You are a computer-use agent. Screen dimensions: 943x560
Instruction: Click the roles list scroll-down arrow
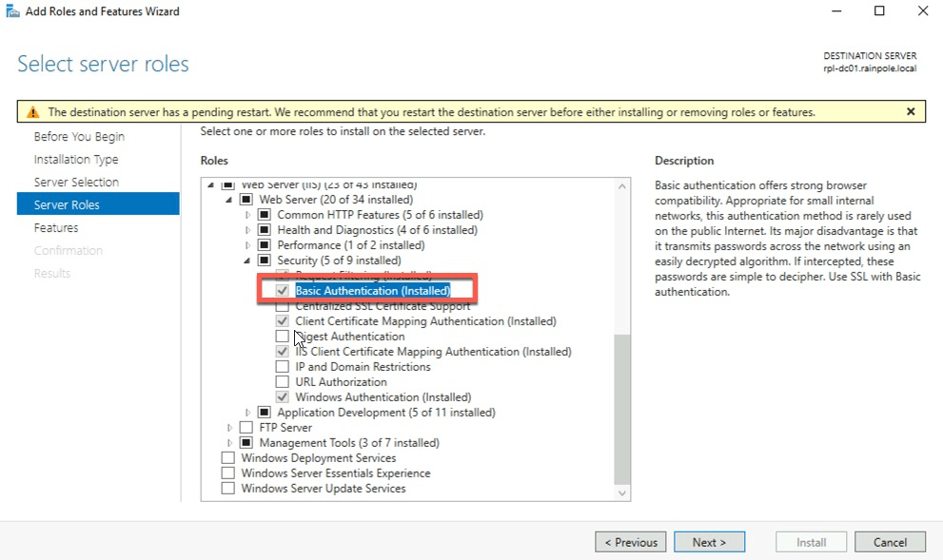[x=622, y=492]
